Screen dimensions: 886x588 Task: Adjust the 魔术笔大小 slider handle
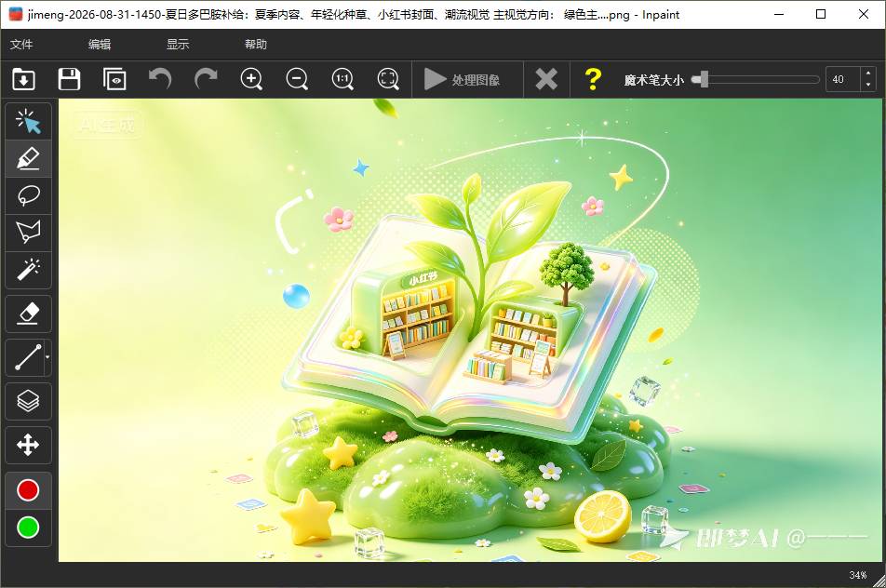[x=703, y=79]
